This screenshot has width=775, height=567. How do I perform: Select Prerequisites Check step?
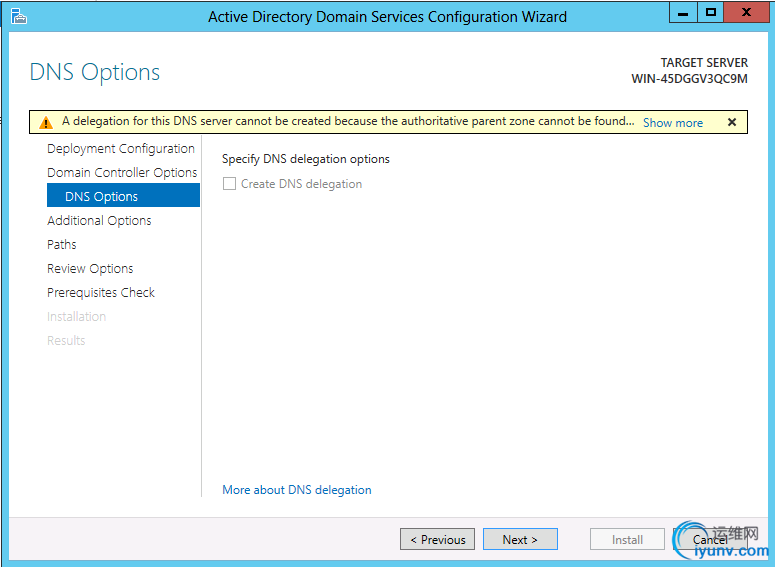[x=101, y=293]
